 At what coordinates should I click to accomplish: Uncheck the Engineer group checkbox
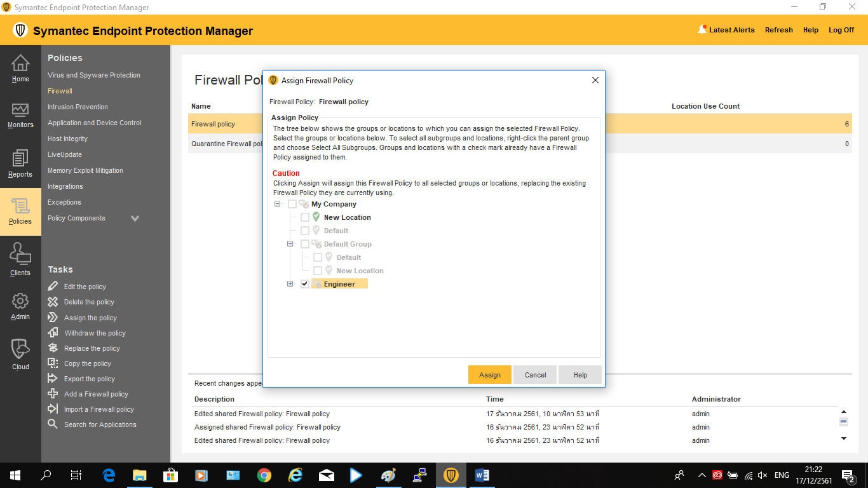(305, 284)
